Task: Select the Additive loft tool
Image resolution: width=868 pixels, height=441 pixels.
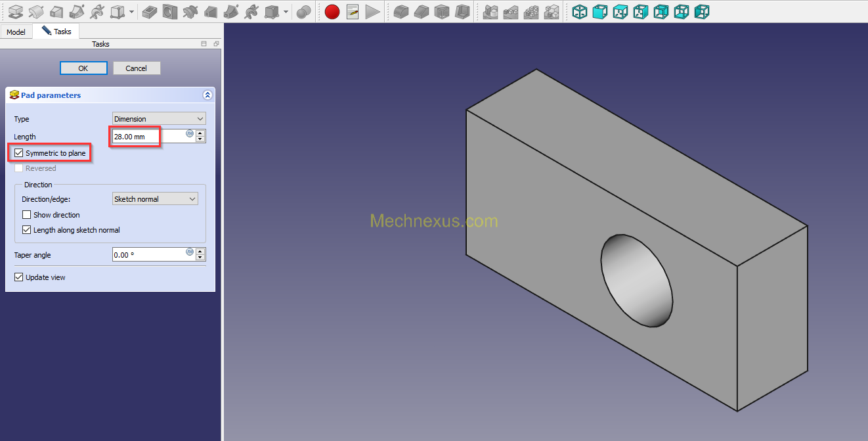Action: pyautogui.click(x=56, y=11)
